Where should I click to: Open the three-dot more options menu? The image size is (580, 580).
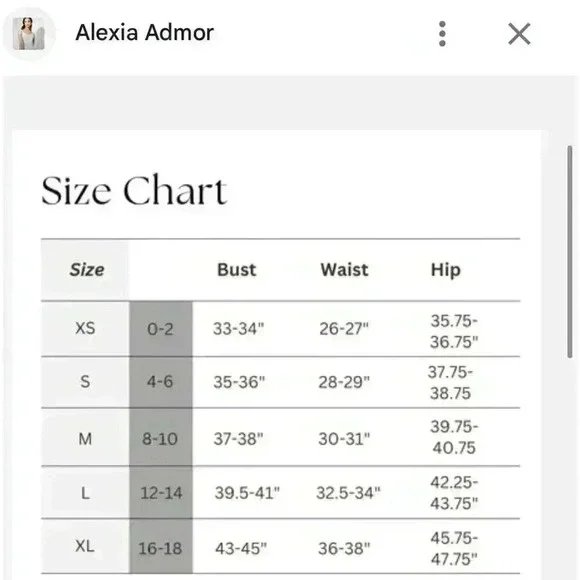coord(442,34)
